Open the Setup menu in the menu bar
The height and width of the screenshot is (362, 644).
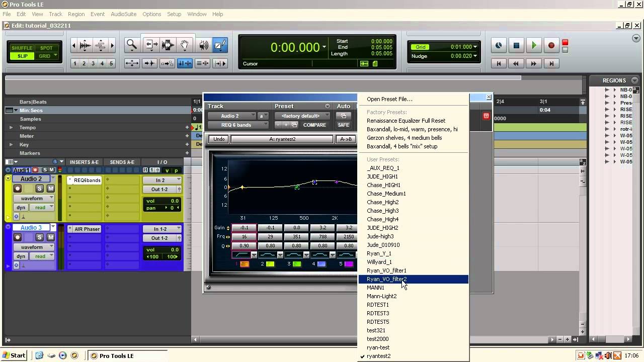(x=174, y=14)
